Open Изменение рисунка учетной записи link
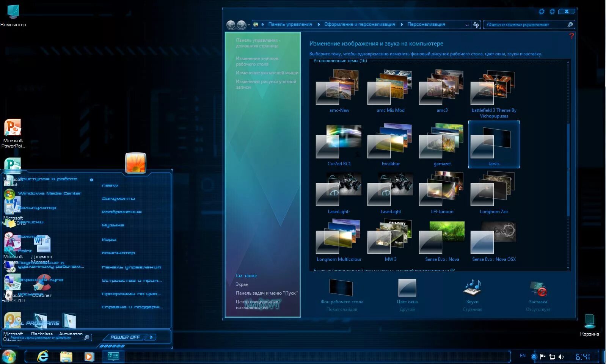Image resolution: width=606 pixels, height=364 pixels. (x=266, y=84)
